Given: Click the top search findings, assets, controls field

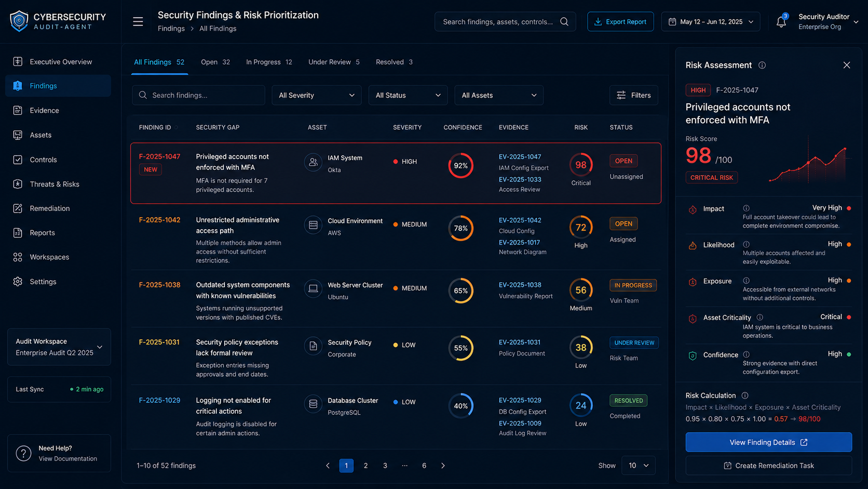Looking at the screenshot, I should 505,22.
